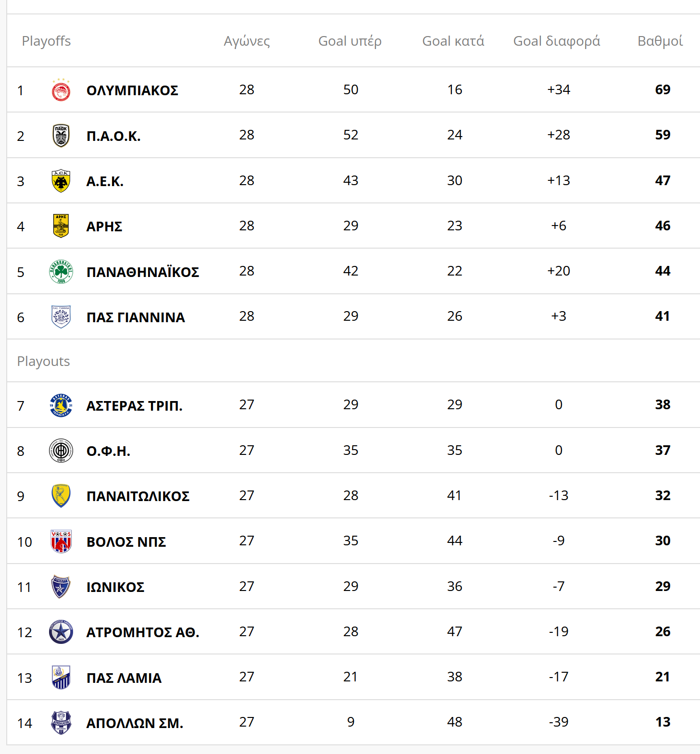700x754 pixels.
Task: Click the P.A.O.K. team logo
Action: pyautogui.click(x=61, y=136)
